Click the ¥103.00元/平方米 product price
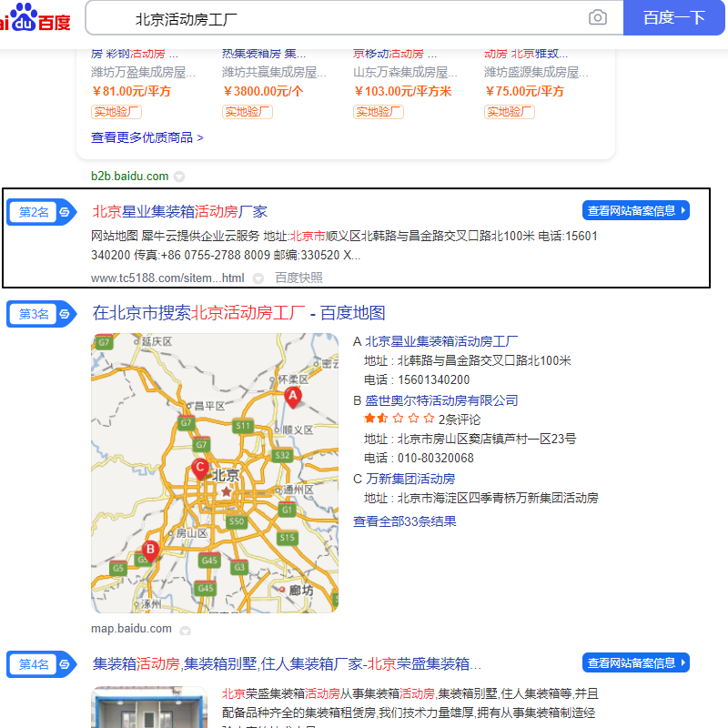 [402, 91]
